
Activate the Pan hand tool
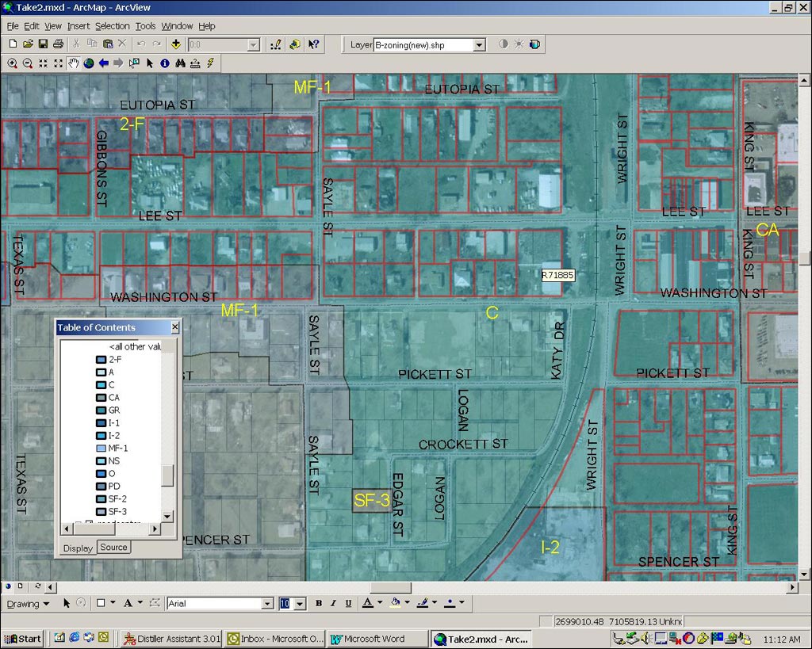(x=74, y=63)
